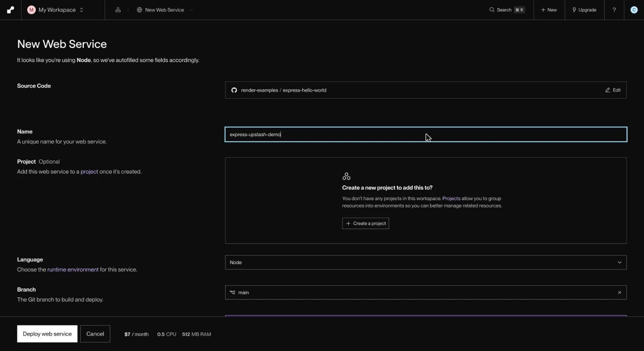Cancel the new web service
Screen dimensions: 644x351
[x=95, y=334]
